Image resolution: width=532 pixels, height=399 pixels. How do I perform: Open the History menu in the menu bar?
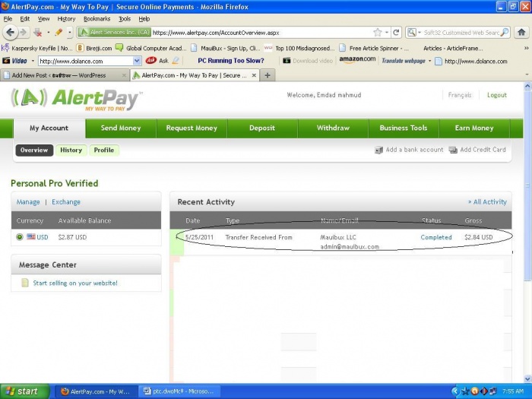66,19
